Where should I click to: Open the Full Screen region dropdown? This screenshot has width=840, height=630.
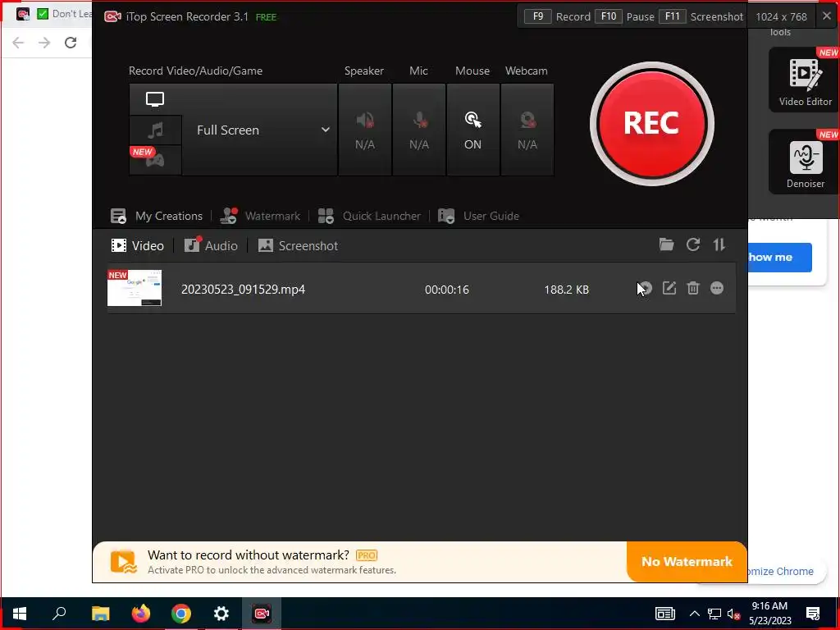coord(260,130)
